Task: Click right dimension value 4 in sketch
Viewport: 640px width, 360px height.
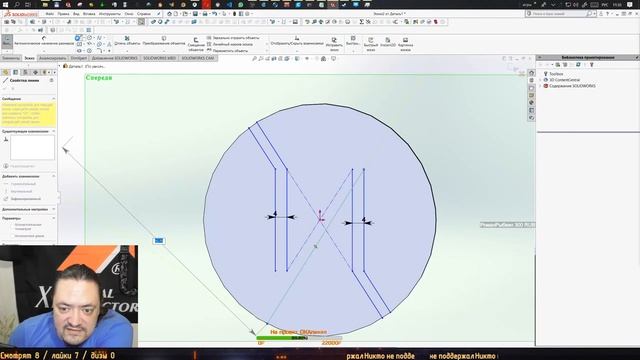Action: click(x=364, y=220)
